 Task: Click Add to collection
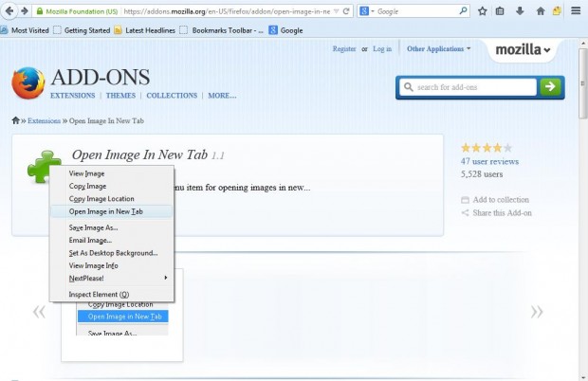[x=495, y=200]
